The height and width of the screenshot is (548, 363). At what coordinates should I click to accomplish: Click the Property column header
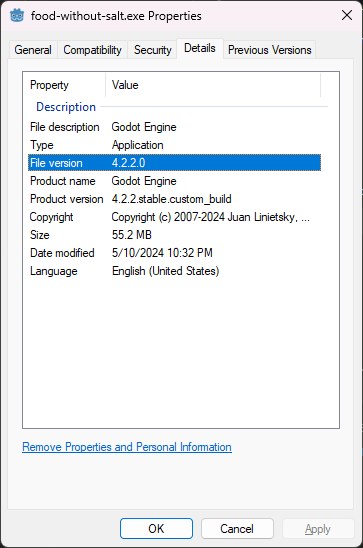coord(64,85)
